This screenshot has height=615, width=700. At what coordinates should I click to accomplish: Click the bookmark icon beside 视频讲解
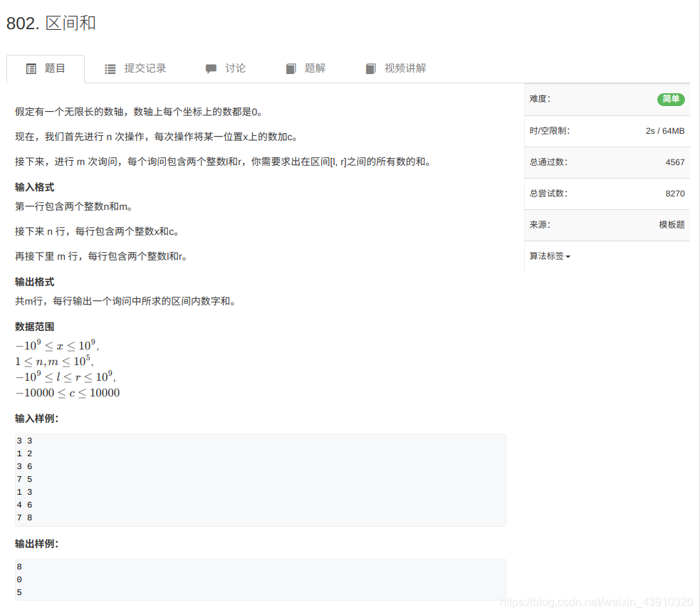[371, 68]
